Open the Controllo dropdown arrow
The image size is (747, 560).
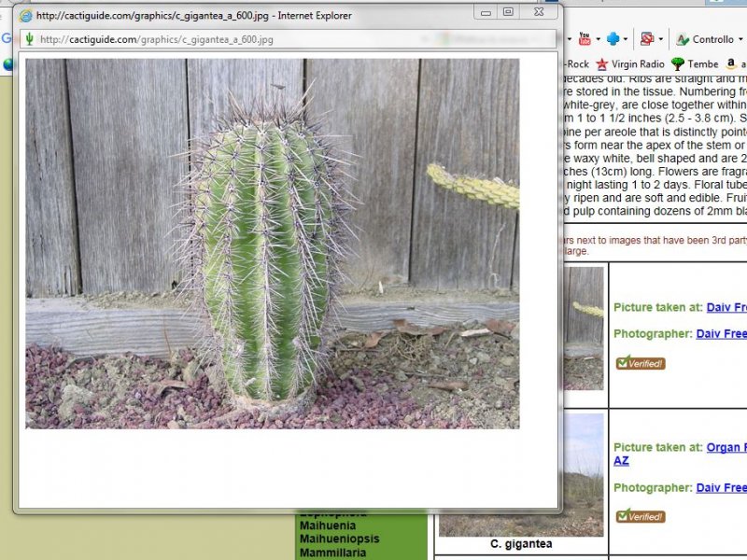[x=740, y=39]
